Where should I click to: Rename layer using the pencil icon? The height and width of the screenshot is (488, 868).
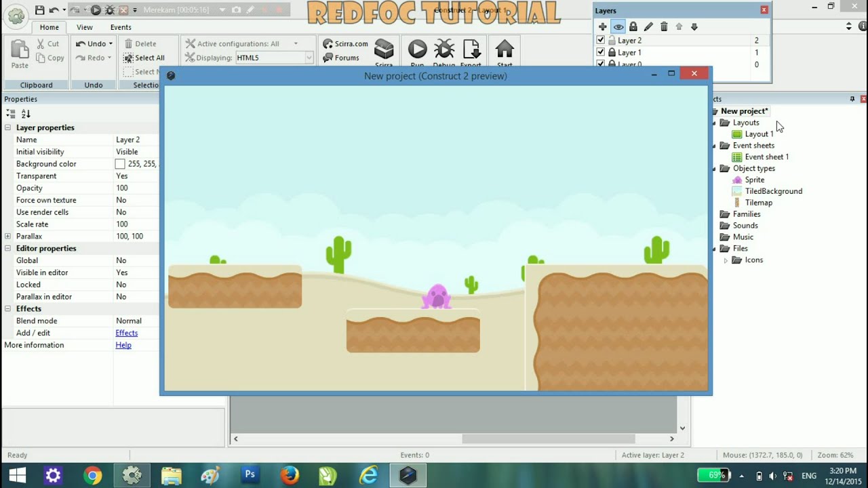[648, 26]
